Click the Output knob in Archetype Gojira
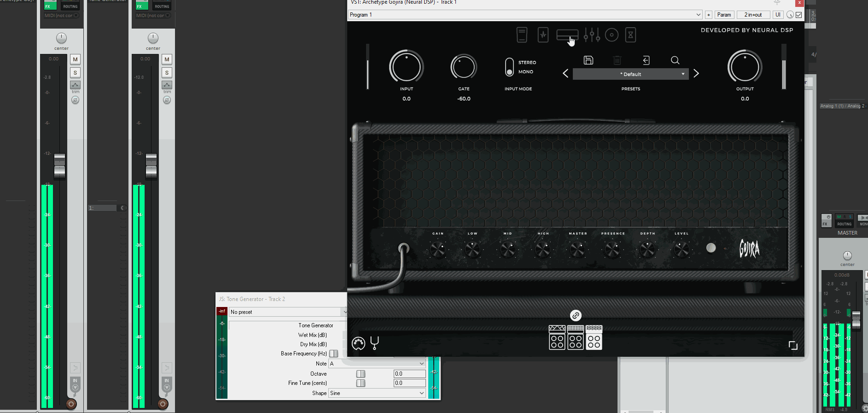Screen dimensions: 868x413 pyautogui.click(x=745, y=67)
